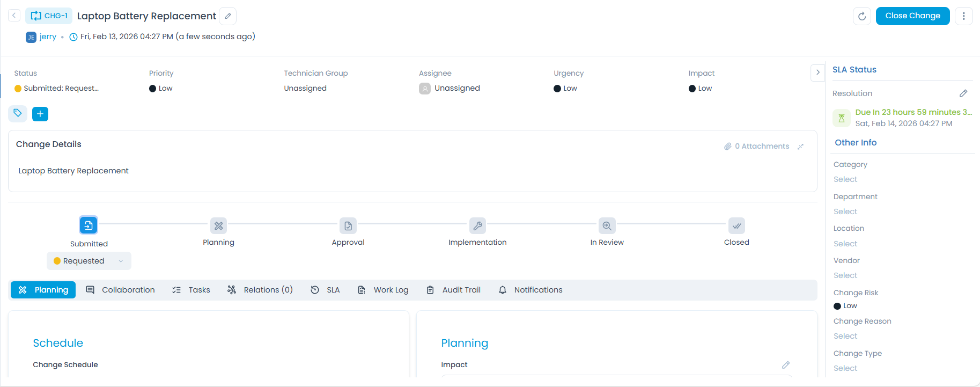Change the Assignee Unassigned field

tap(450, 88)
